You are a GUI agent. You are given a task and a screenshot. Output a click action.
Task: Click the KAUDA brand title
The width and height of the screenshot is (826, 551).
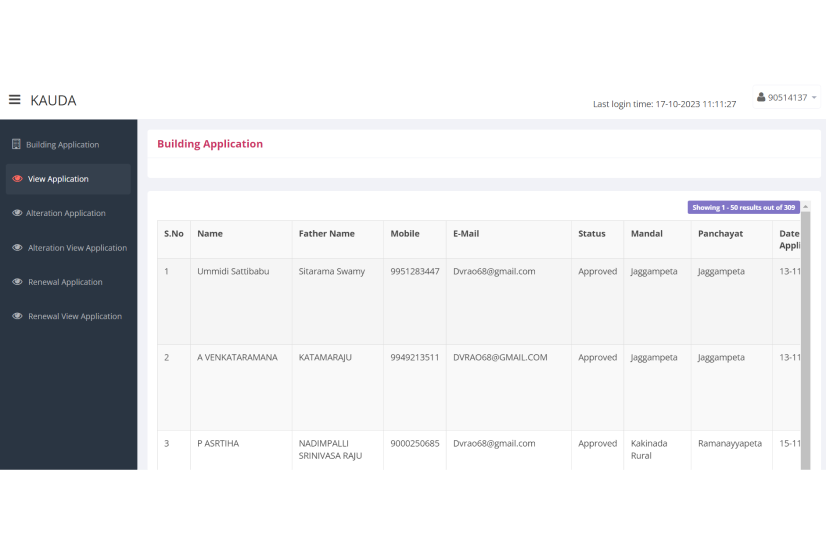(53, 100)
